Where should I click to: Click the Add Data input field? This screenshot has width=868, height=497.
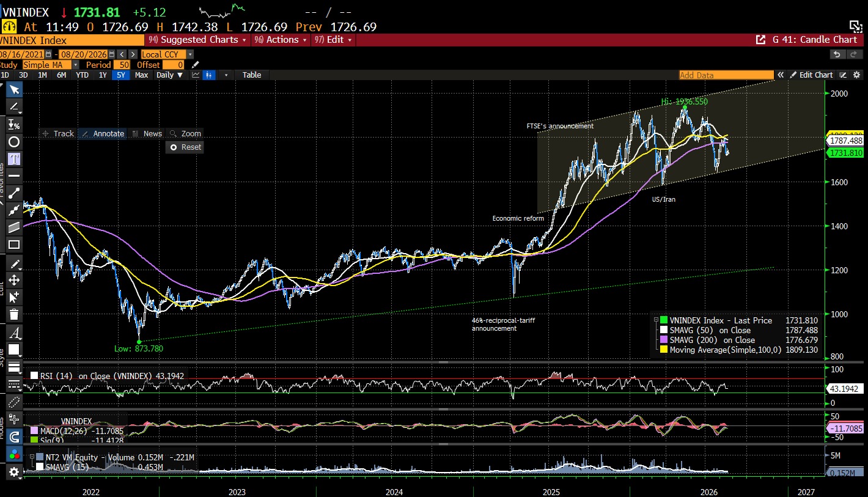click(726, 75)
